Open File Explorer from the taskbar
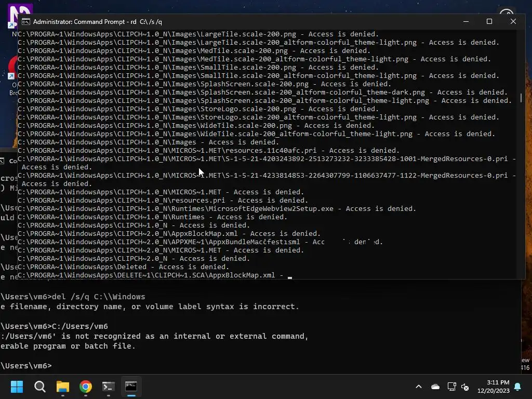This screenshot has width=532, height=399. point(63,387)
